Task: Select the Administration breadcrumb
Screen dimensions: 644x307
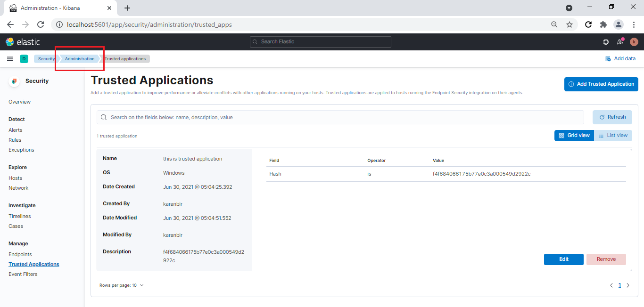Action: click(x=79, y=58)
